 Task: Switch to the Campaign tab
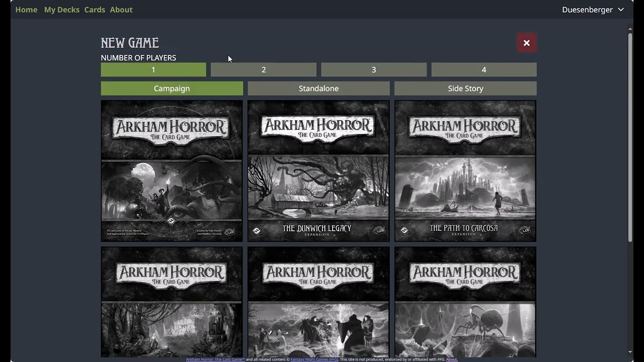(x=172, y=88)
